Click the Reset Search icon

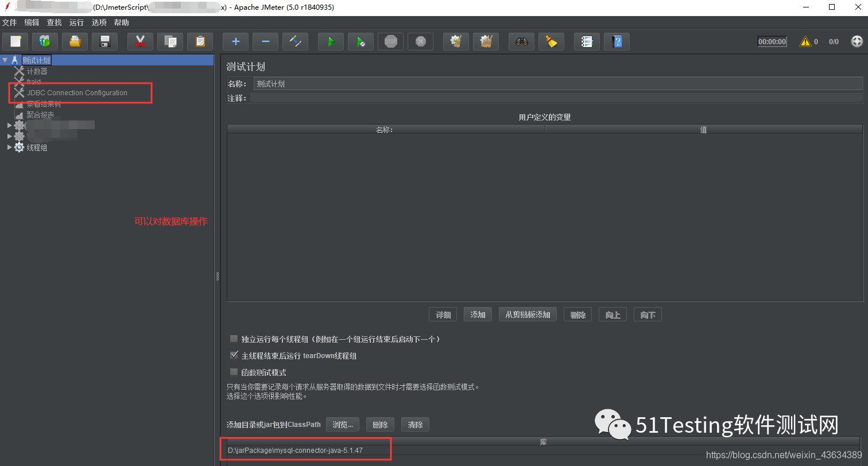click(x=551, y=41)
